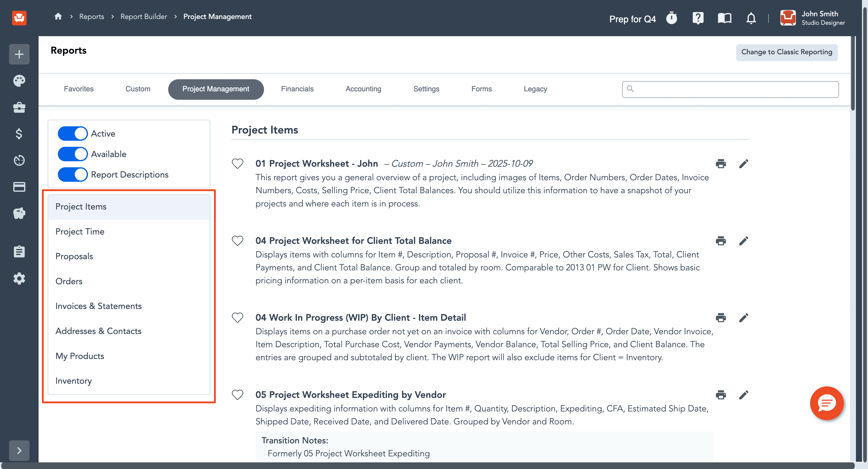Select Invoices & Statements category

click(x=129, y=306)
